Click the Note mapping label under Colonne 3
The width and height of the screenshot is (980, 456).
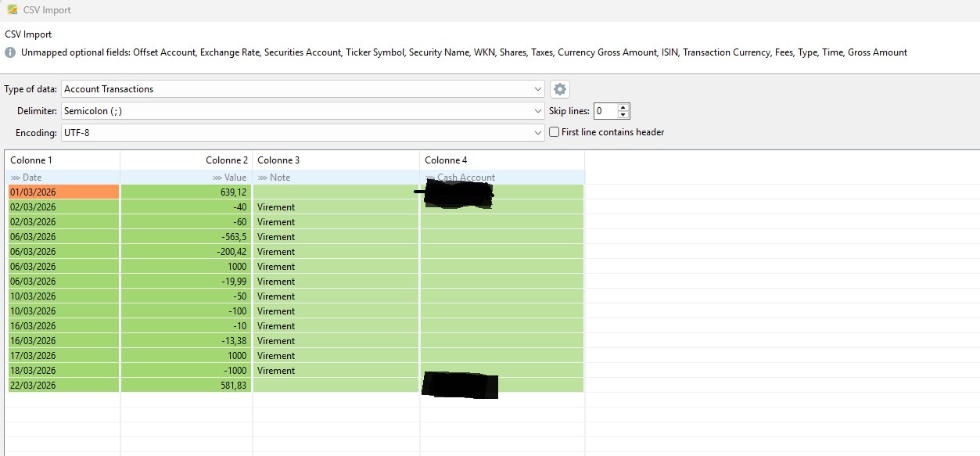point(279,178)
